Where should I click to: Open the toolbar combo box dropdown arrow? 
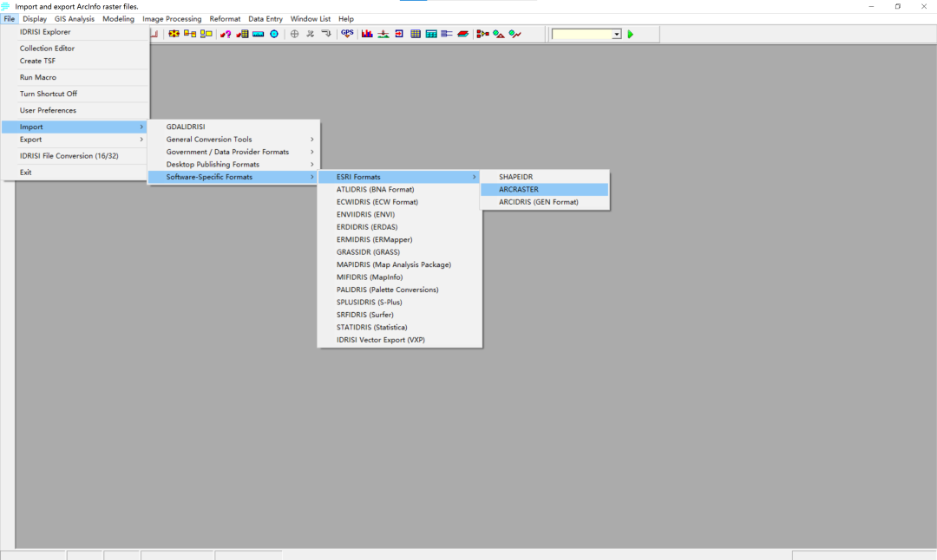point(617,35)
